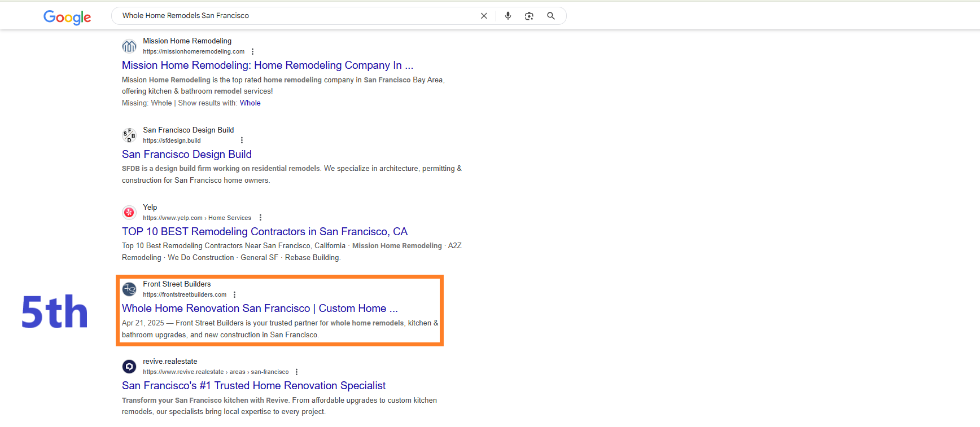Screen dimensions: 980x427
Task: Open 'TOP 10 BEST Remodeling Contractors' link
Action: (x=265, y=232)
